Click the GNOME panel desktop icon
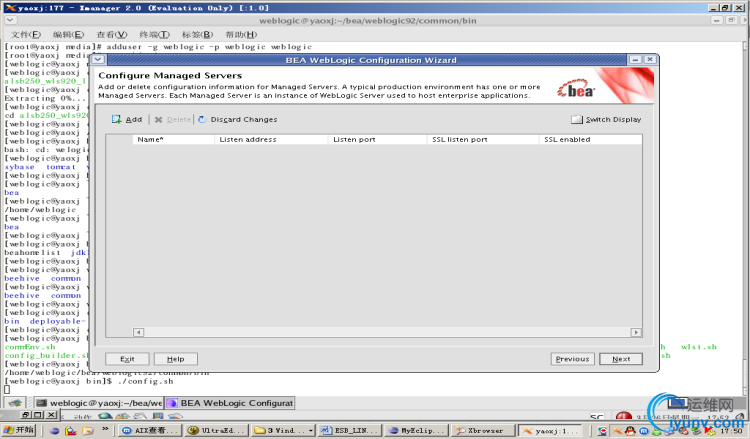This screenshot has height=439, width=750. point(15,403)
